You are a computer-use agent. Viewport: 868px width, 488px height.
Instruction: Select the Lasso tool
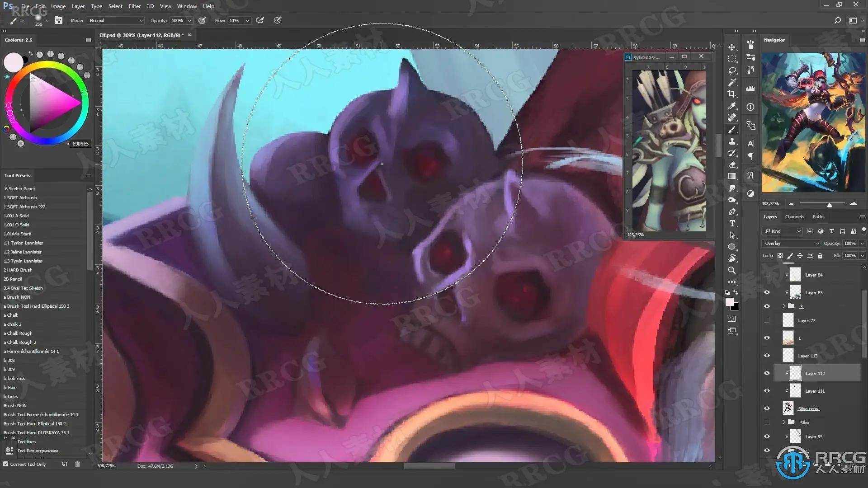(x=732, y=70)
